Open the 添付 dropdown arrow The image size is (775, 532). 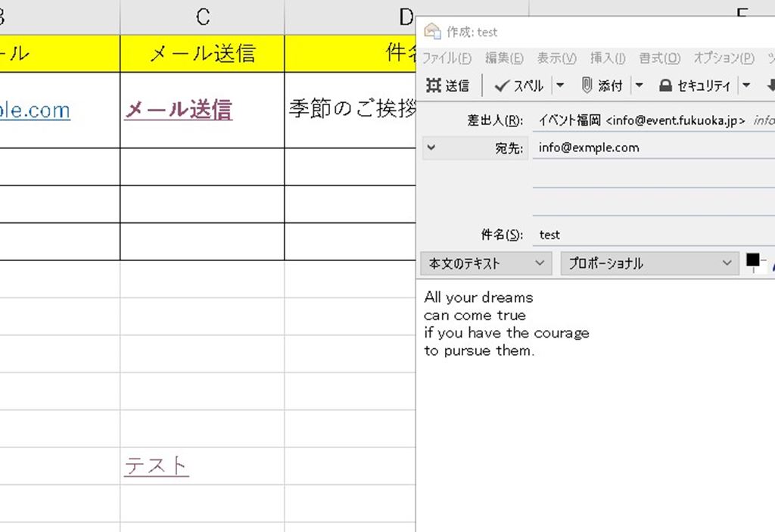tap(639, 86)
